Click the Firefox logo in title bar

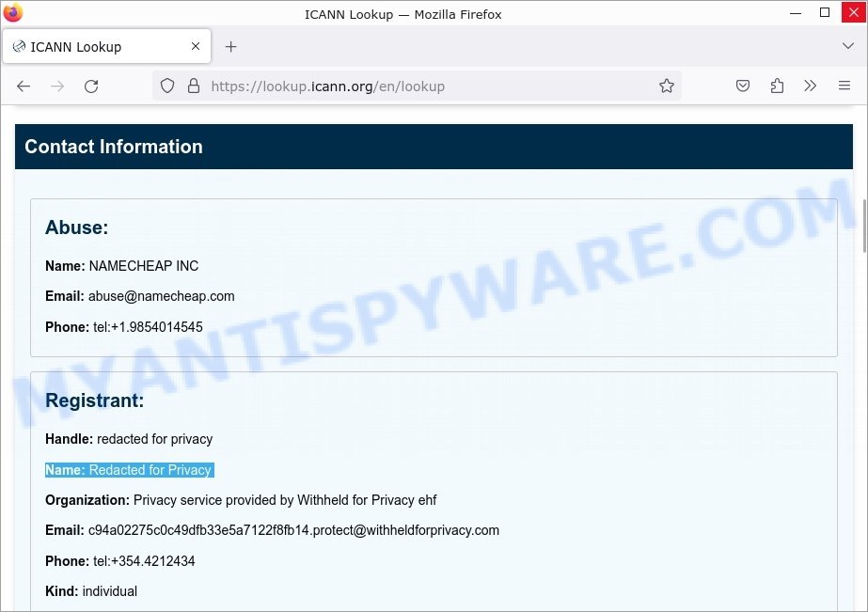pyautogui.click(x=13, y=12)
